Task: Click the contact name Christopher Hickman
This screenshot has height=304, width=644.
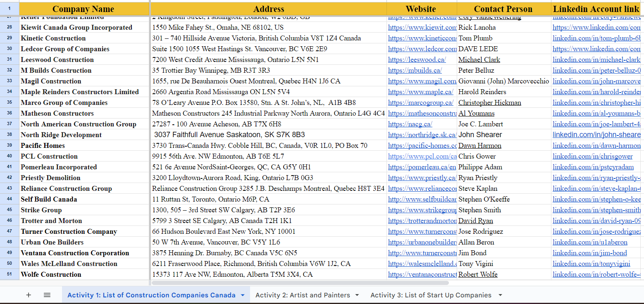Action: tap(490, 103)
